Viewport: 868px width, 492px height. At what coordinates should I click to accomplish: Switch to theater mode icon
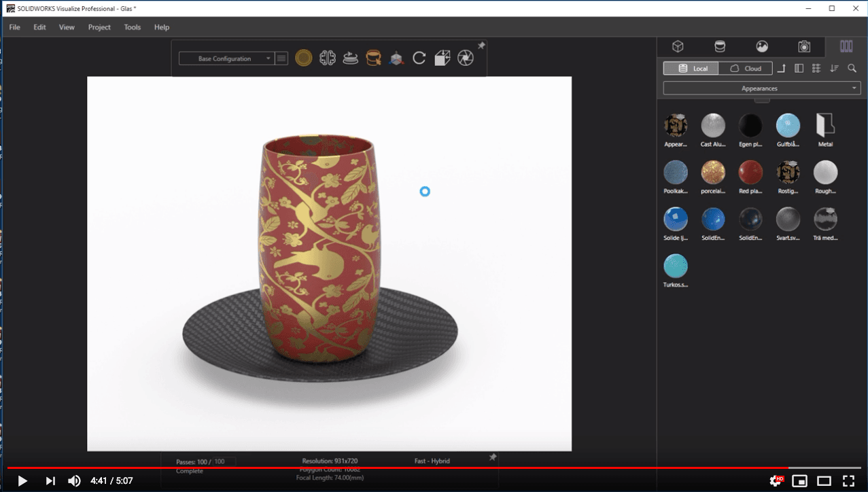[x=824, y=481]
